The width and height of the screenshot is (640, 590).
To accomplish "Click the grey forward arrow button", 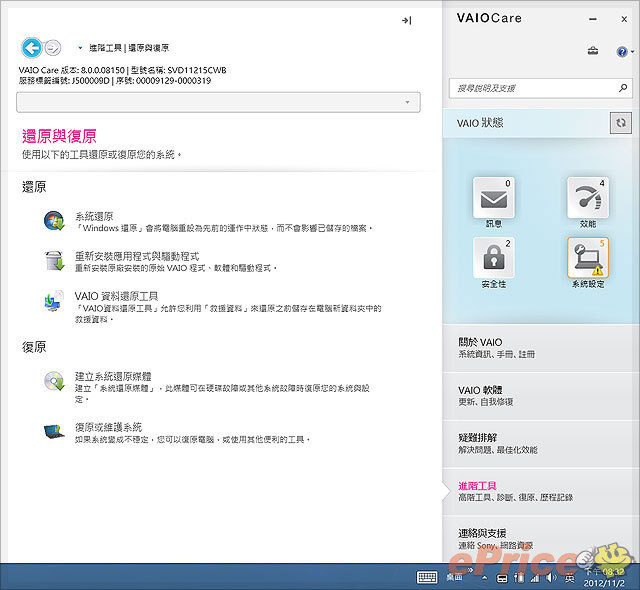I will click(53, 47).
